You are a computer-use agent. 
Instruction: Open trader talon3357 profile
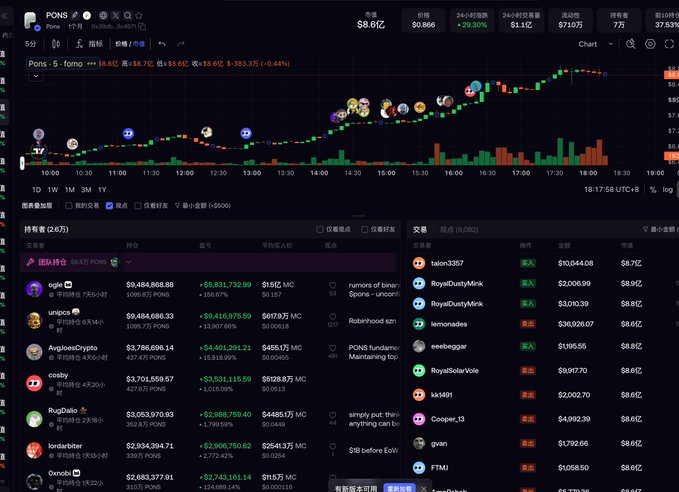447,263
